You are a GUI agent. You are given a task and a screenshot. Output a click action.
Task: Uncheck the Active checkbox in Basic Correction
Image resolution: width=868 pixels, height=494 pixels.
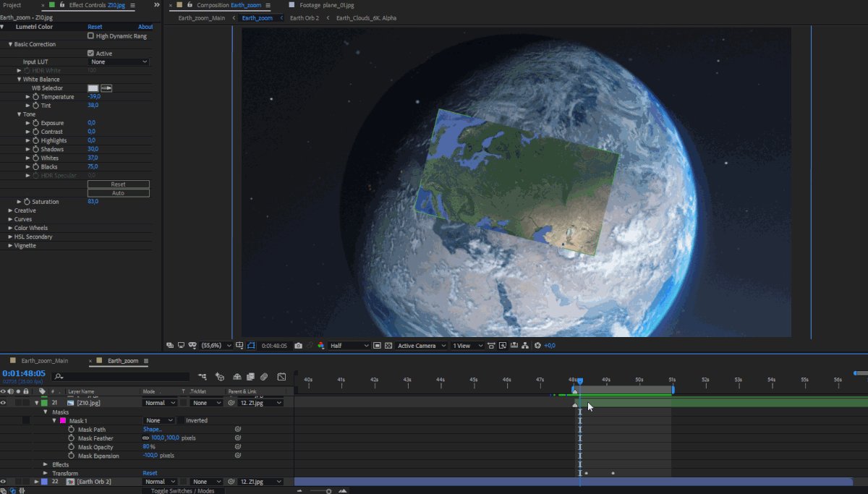coord(90,54)
